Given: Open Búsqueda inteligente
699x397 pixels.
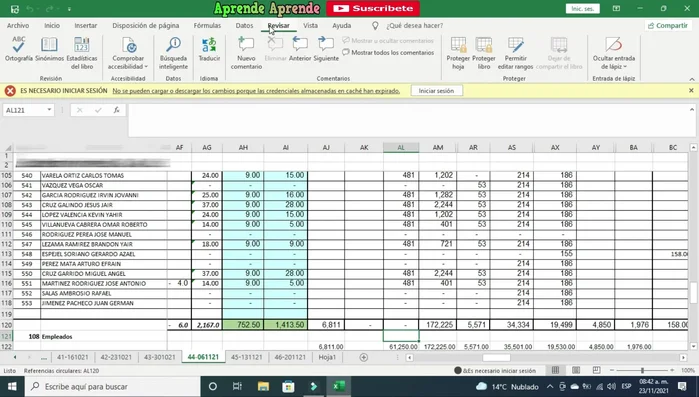Looking at the screenshot, I should click(173, 53).
